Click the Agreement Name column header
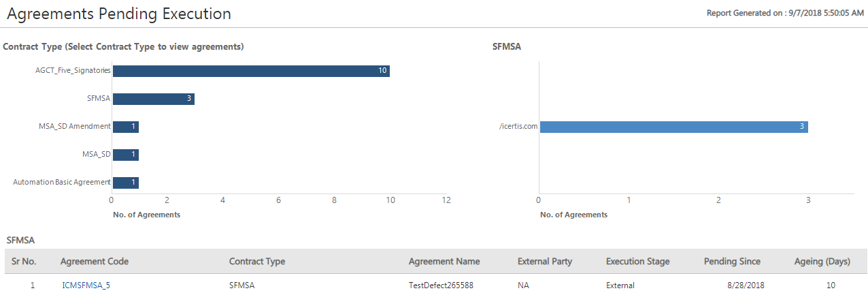This screenshot has width=868, height=295. (x=444, y=262)
